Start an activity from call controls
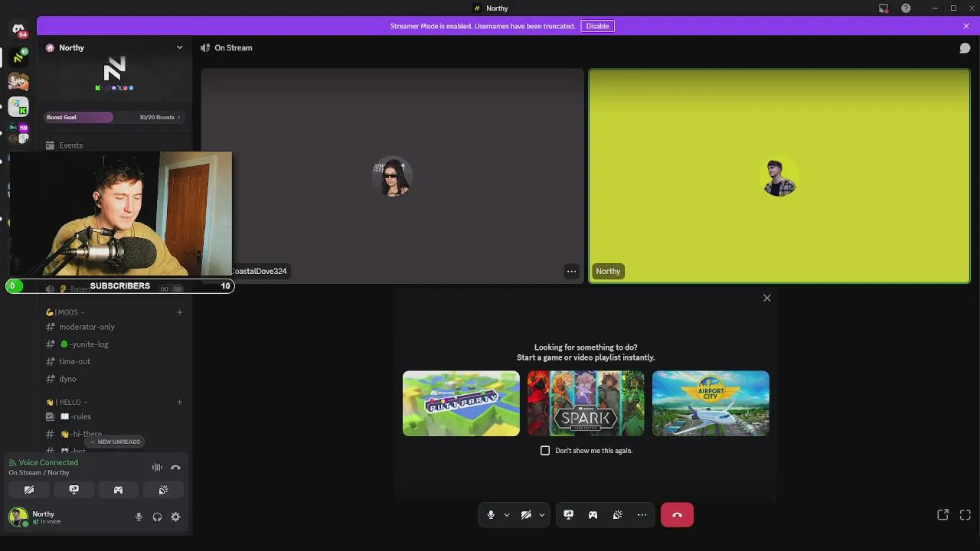This screenshot has height=551, width=980. pos(593,515)
